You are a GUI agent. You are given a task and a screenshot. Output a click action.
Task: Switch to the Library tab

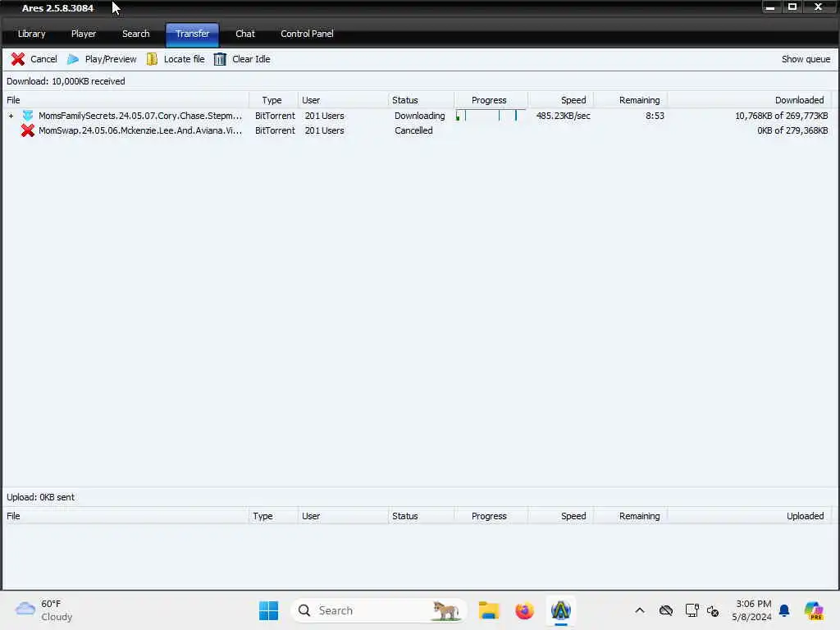point(32,34)
